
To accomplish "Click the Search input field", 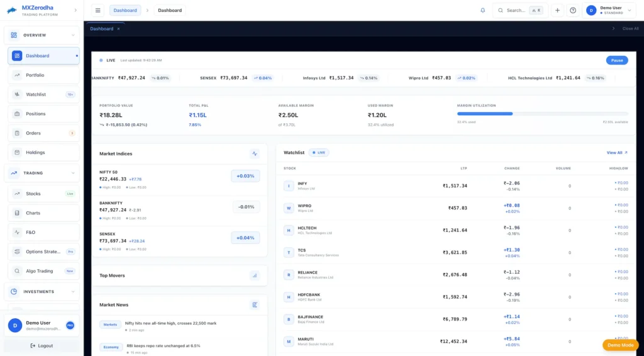I will (520, 10).
